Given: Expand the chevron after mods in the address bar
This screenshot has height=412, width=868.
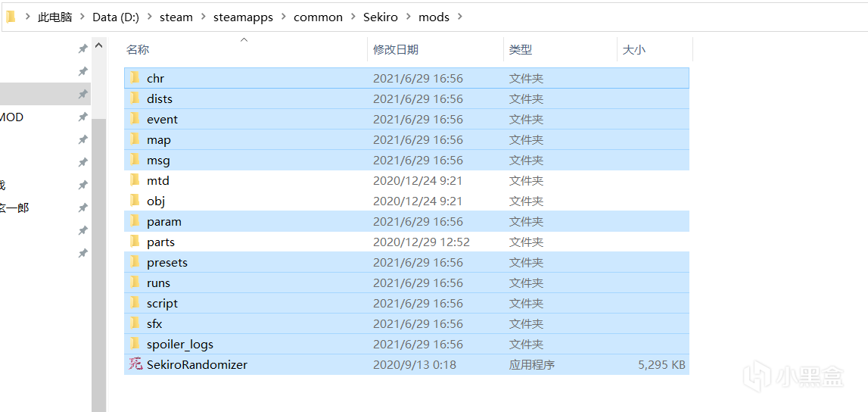Looking at the screenshot, I should pos(460,17).
